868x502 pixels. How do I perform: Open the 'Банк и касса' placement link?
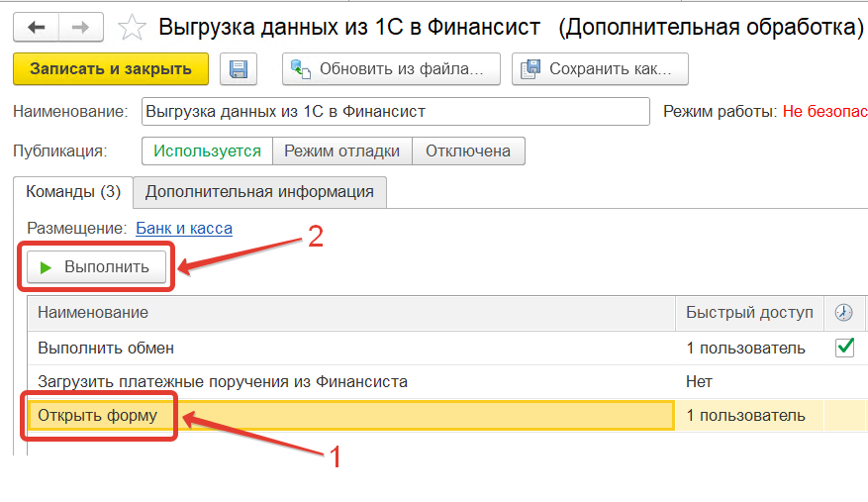[184, 229]
